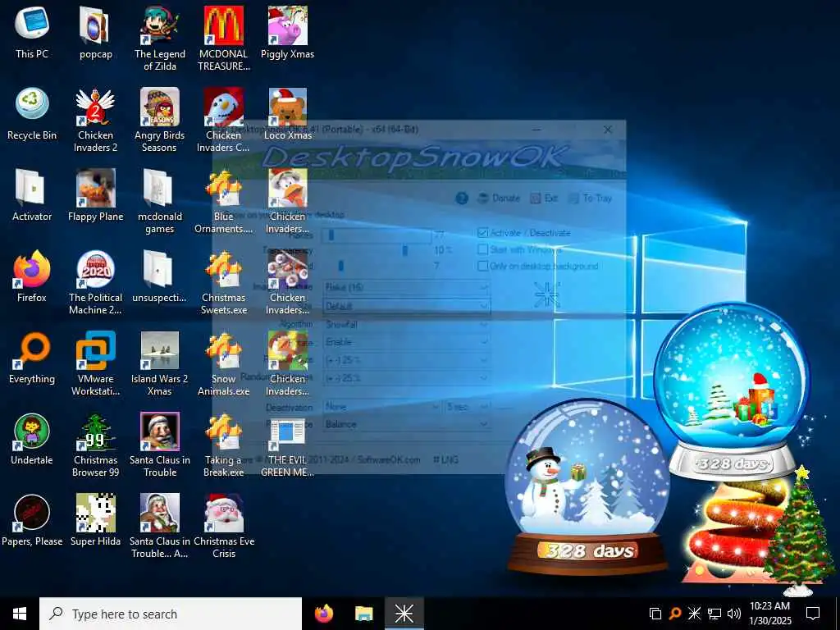The height and width of the screenshot is (630, 840).
Task: Select the VMware Workstation shortcut
Action: pos(95,363)
